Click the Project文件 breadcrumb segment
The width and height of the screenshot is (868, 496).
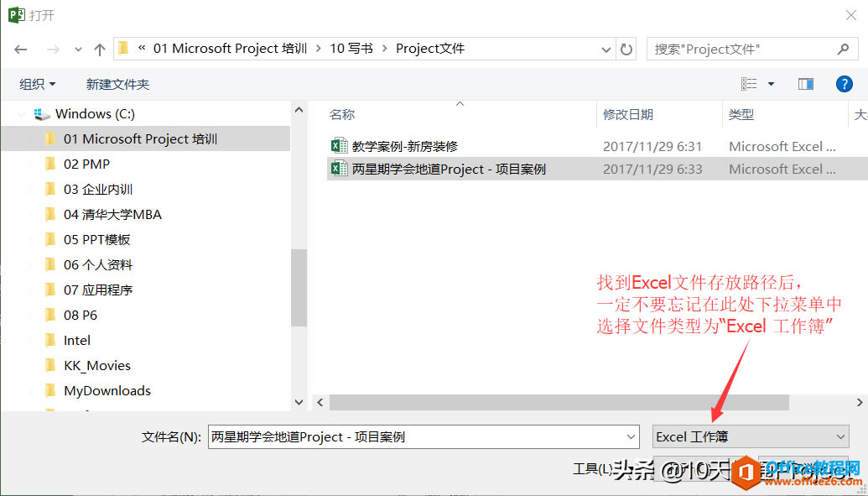pos(430,49)
